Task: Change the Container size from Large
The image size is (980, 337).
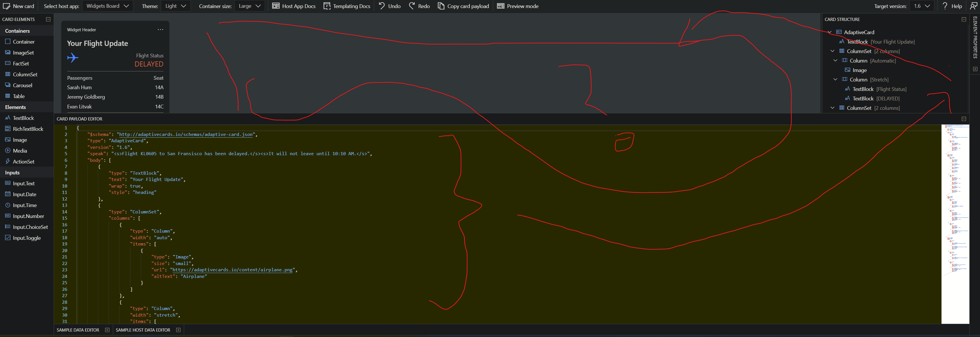Action: 249,6
